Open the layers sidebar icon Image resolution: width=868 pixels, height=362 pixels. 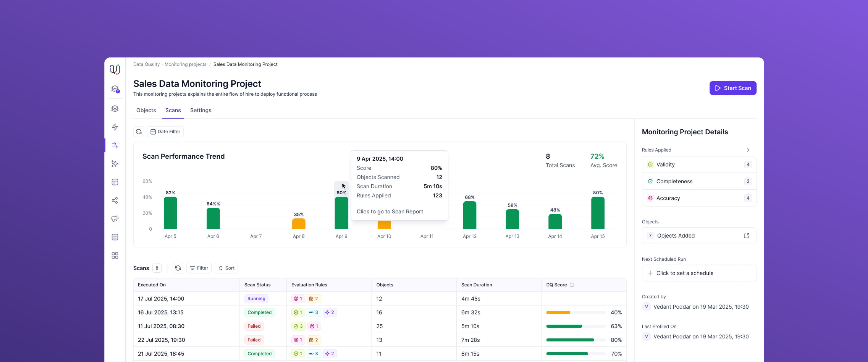[x=115, y=109]
